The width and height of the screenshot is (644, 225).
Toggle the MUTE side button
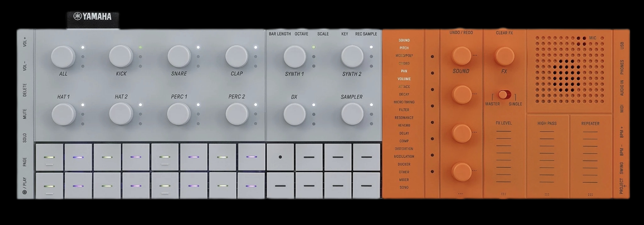(x=25, y=114)
